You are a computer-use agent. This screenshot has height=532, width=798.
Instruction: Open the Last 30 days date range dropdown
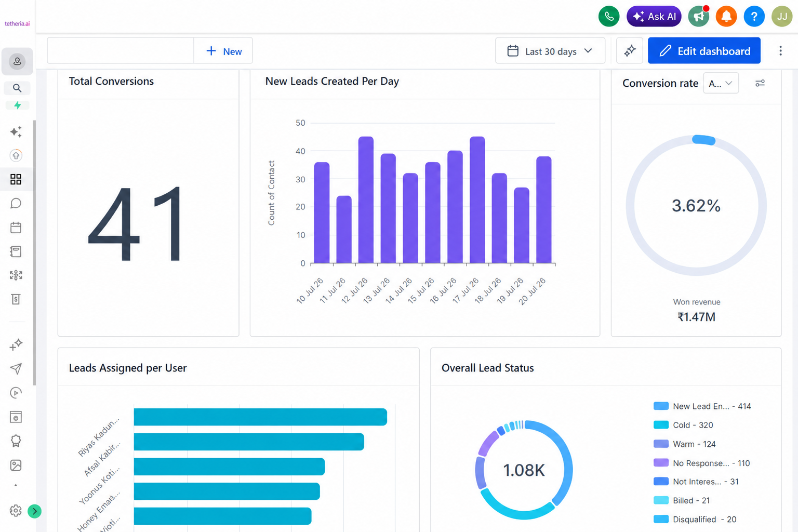tap(550, 51)
